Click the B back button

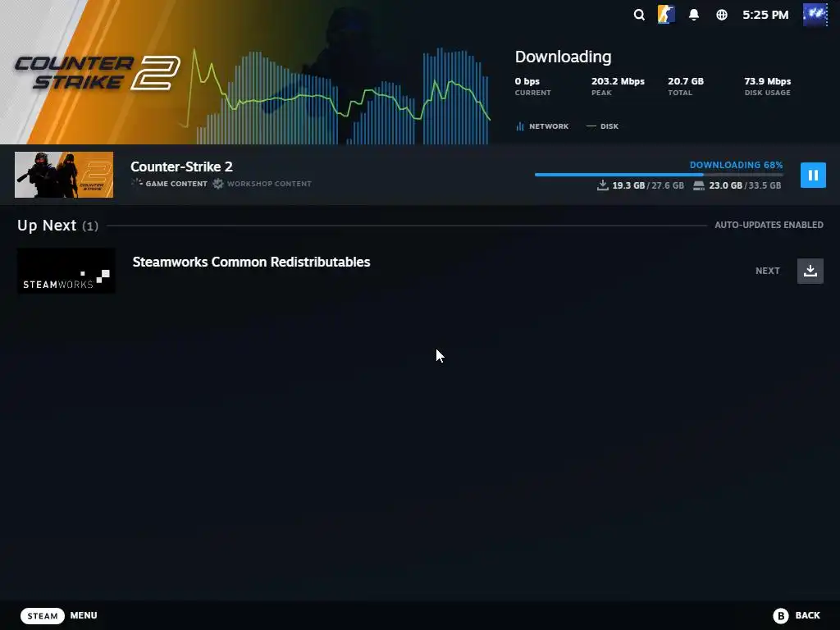[781, 616]
